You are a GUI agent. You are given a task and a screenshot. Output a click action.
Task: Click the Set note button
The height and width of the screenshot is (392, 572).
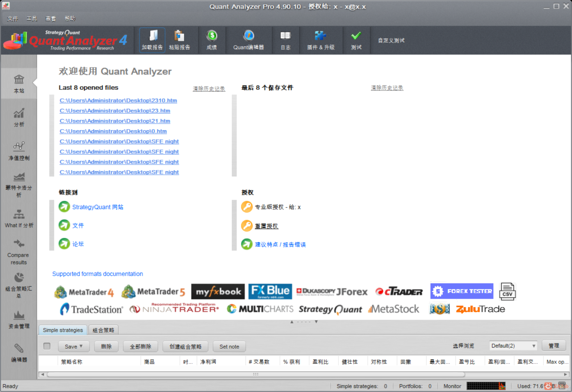(229, 346)
